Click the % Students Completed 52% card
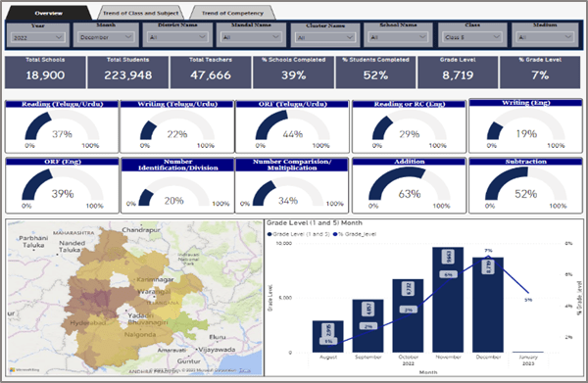The height and width of the screenshot is (383, 588). coord(375,72)
